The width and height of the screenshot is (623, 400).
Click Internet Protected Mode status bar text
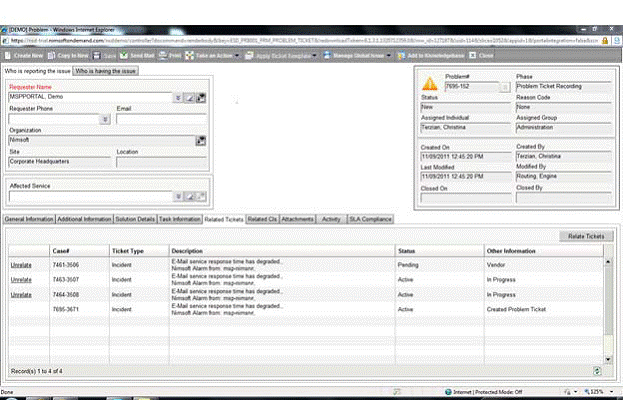click(x=489, y=392)
